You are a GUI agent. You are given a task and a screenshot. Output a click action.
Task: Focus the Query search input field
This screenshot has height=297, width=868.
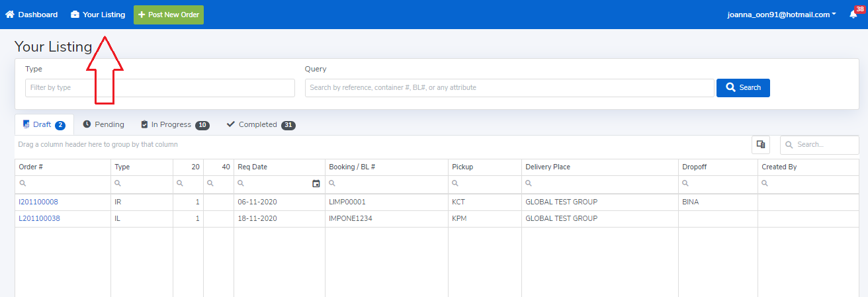coord(509,88)
